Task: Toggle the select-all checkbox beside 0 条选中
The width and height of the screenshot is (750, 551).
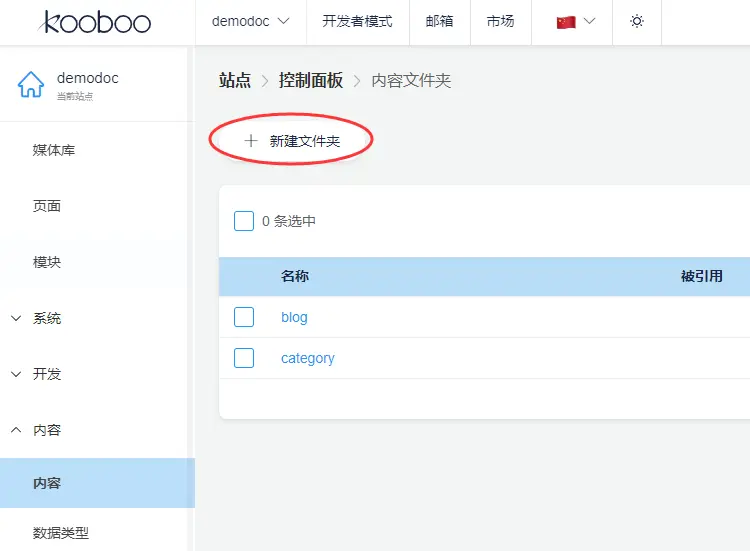Action: pyautogui.click(x=244, y=221)
